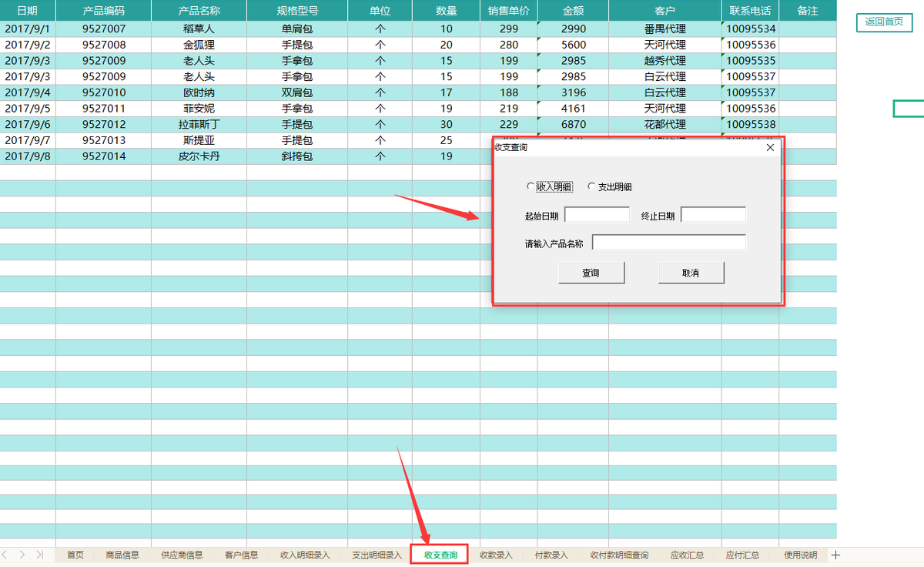Click the add new sheet plus icon

point(835,554)
